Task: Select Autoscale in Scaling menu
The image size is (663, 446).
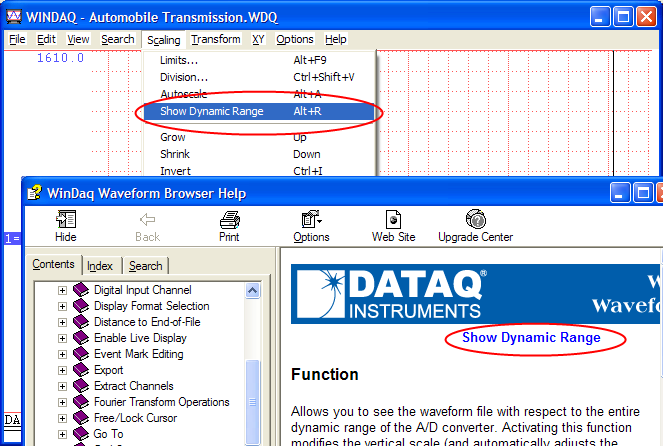Action: coord(259,94)
